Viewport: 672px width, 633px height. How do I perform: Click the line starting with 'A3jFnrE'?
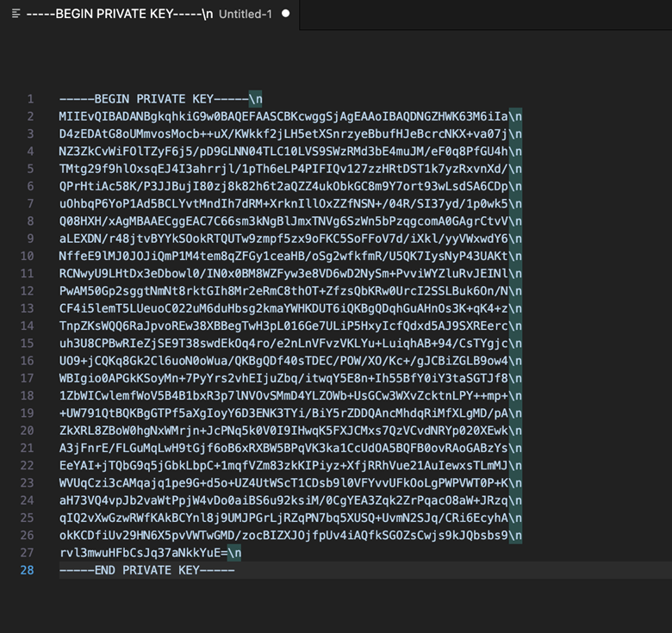coord(290,448)
